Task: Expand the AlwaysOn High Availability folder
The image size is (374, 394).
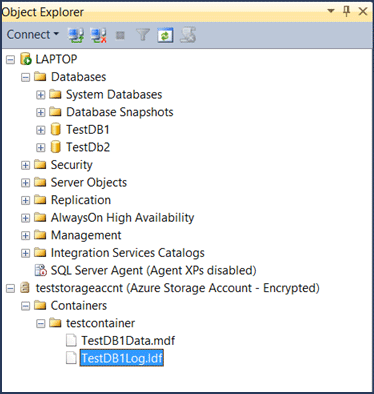Action: point(25,218)
